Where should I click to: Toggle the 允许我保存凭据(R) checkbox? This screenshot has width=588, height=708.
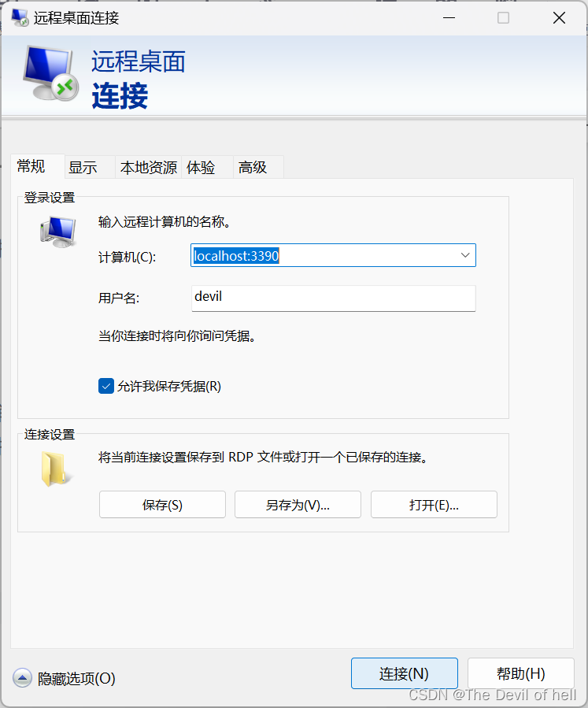[106, 386]
